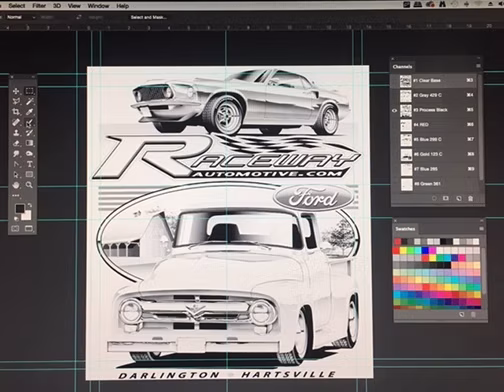This screenshot has height=392, width=504.
Task: Select the Eraser tool
Action: coord(16,143)
